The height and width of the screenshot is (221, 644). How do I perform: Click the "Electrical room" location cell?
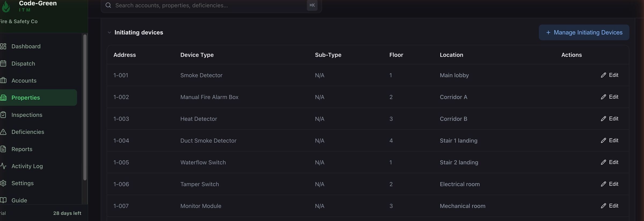click(x=460, y=184)
